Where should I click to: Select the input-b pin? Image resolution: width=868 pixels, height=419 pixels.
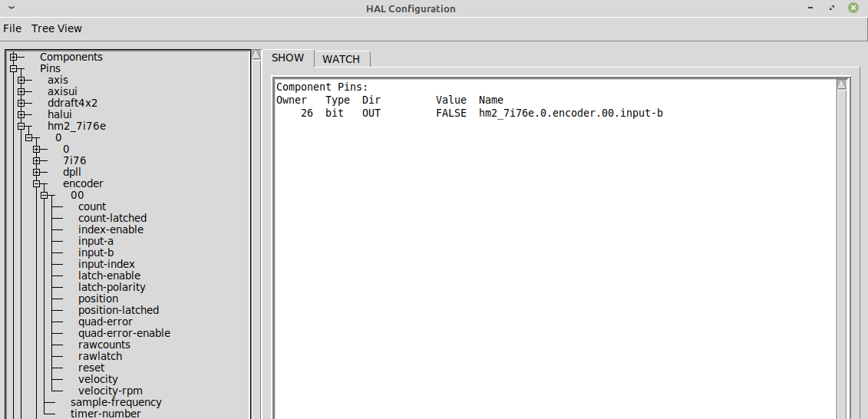click(96, 252)
